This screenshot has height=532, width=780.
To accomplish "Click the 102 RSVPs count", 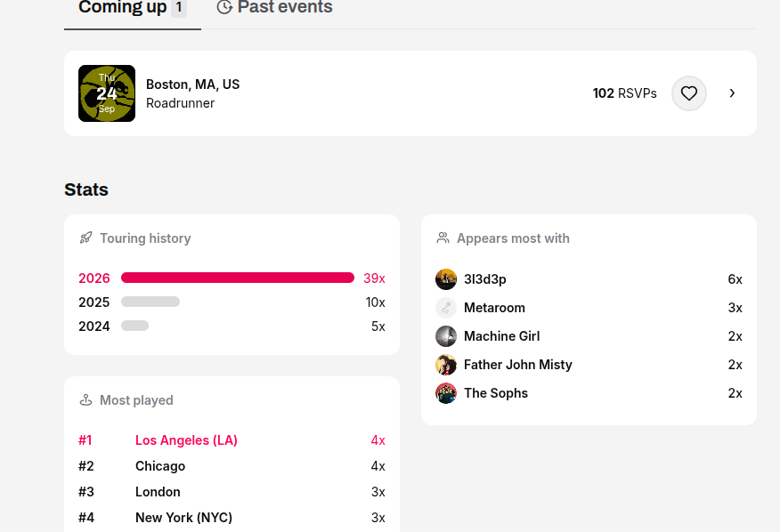I will tap(624, 93).
